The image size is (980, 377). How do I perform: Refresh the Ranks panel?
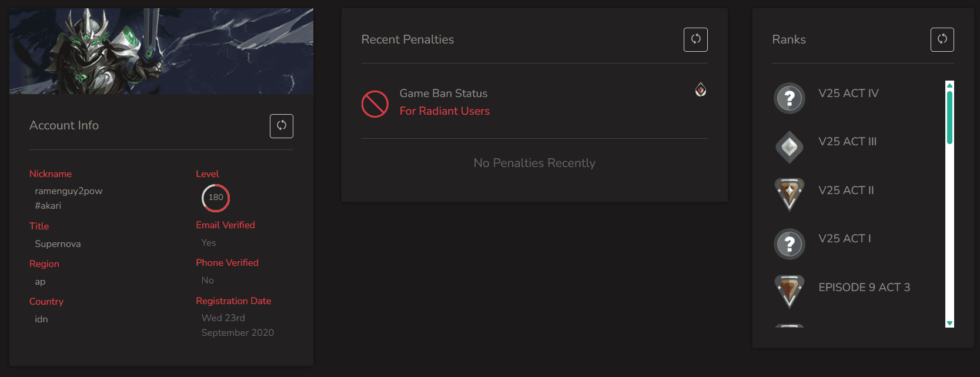click(x=942, y=39)
